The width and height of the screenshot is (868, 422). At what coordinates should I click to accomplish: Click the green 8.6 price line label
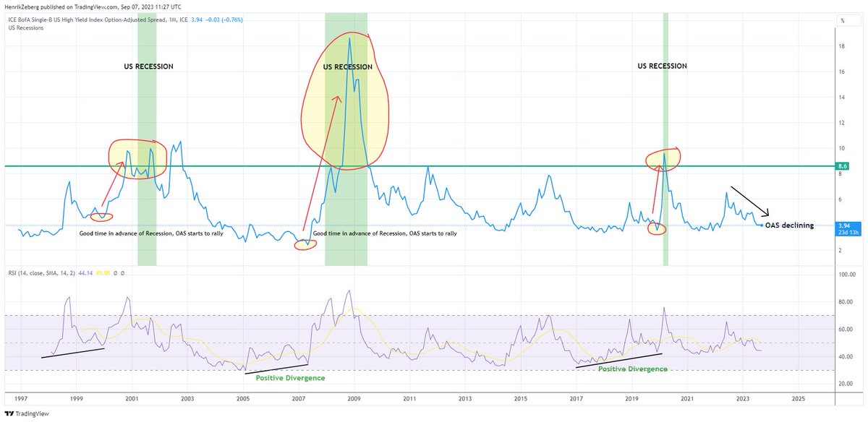[x=842, y=166]
